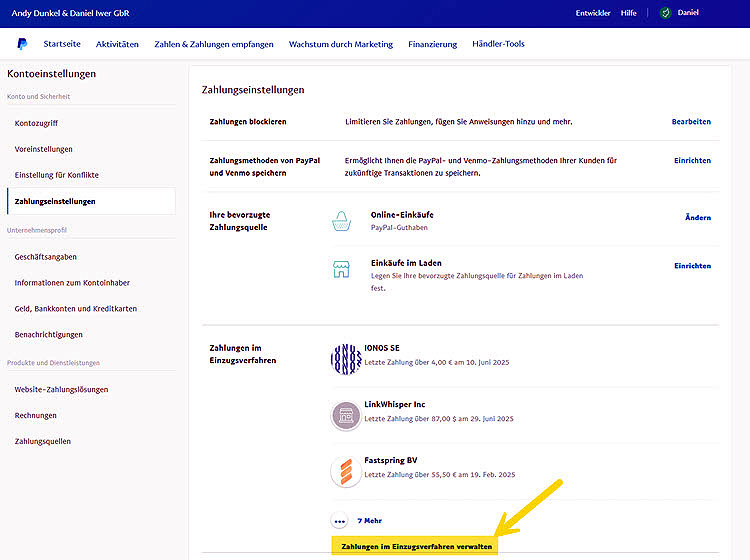Screen dimensions: 750x560
Task: Click the green shield profile icon
Action: 665,13
